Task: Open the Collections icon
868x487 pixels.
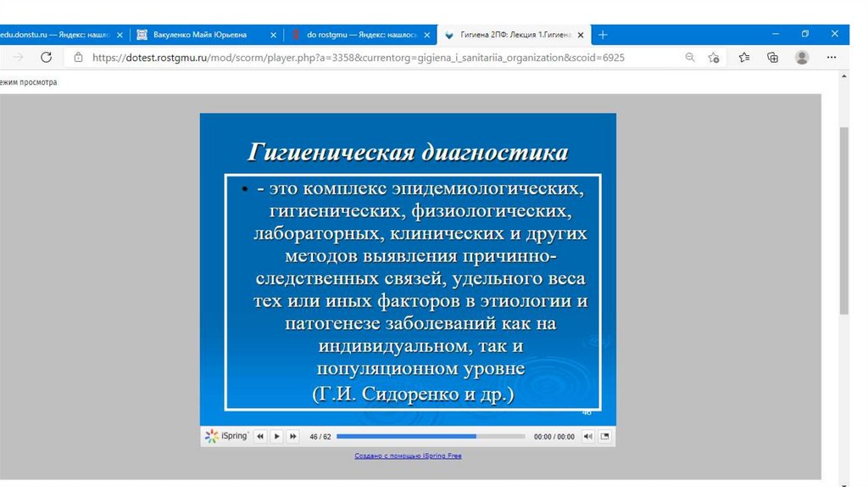Action: 772,57
